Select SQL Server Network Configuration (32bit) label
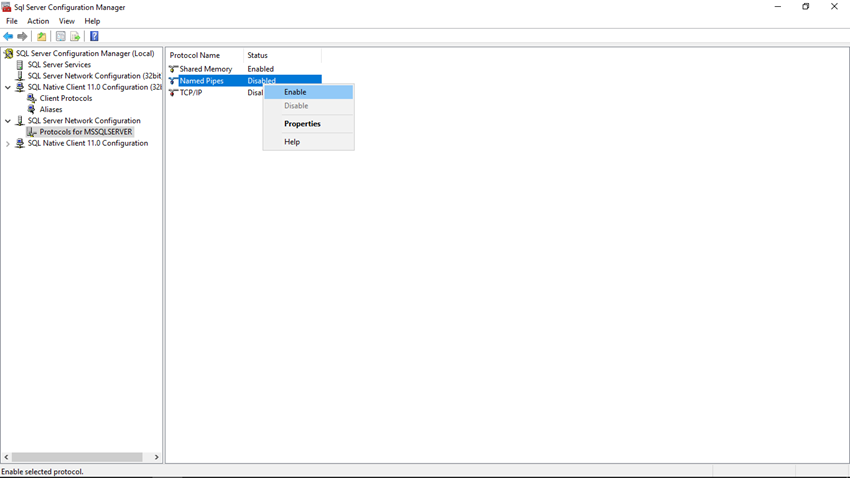The image size is (850, 478). pos(94,76)
